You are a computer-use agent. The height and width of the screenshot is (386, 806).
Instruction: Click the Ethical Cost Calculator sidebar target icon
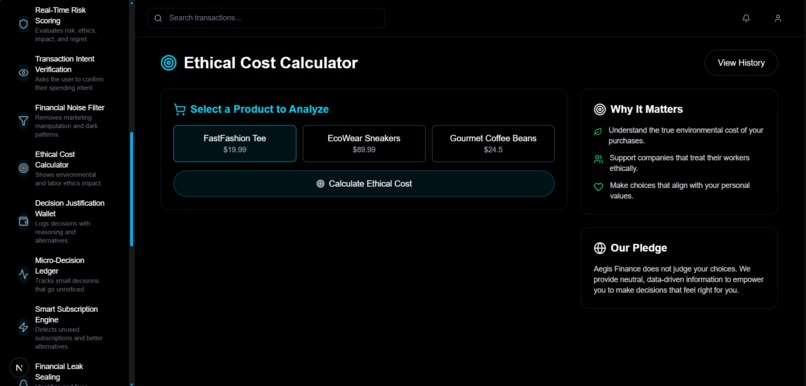tap(24, 168)
